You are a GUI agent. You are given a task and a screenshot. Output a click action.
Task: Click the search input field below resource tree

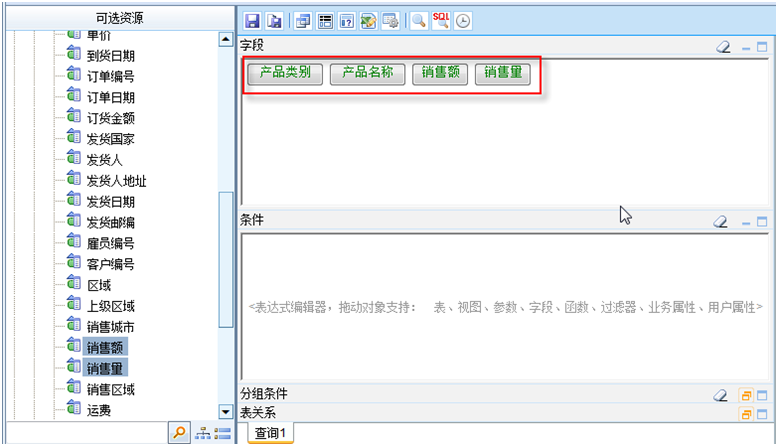click(x=87, y=433)
